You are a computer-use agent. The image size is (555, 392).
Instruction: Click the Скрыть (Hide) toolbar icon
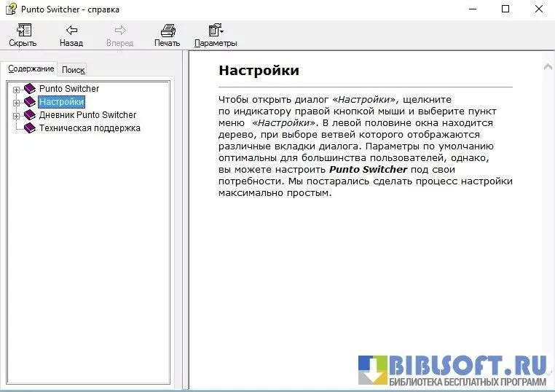click(x=23, y=30)
